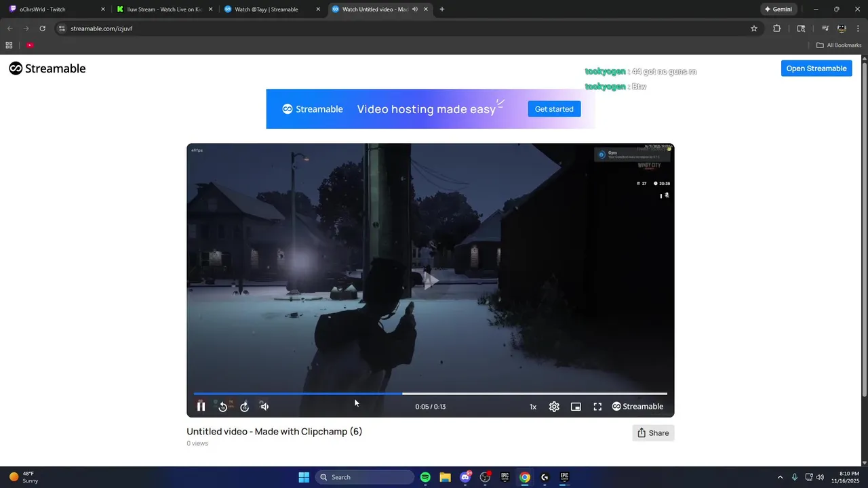Open the 1x playback speed menu
868x488 pixels.
533,407
